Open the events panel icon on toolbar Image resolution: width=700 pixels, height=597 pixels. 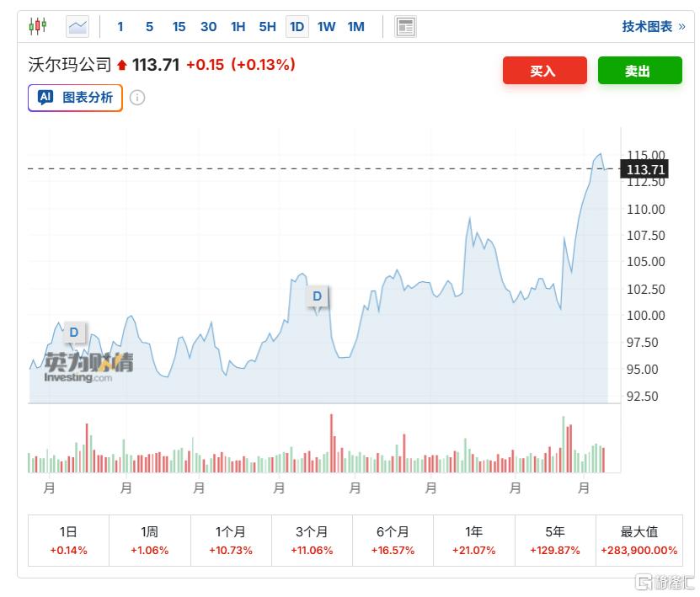[x=405, y=26]
